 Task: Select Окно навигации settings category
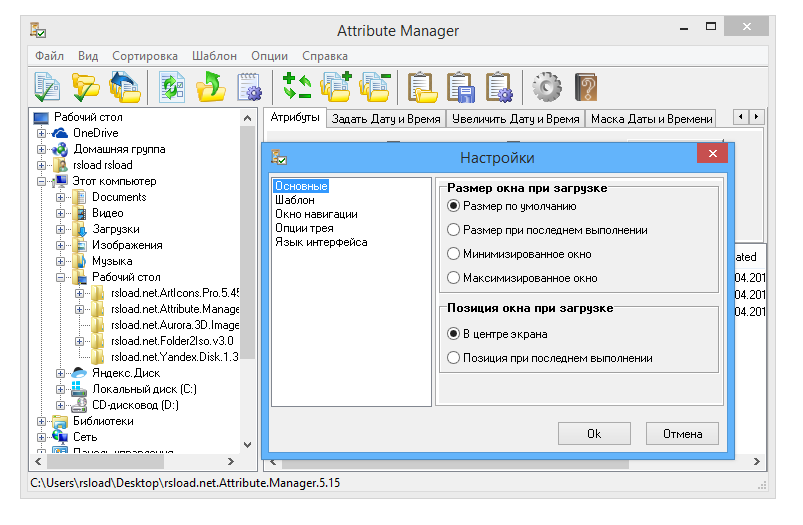point(316,214)
